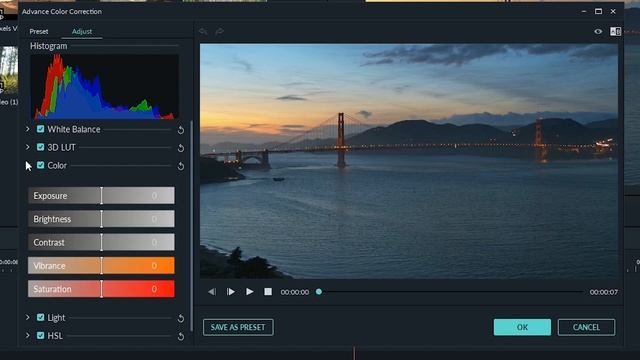Uncheck the Color adjustments checkbox
This screenshot has width=640, height=360.
tap(40, 165)
